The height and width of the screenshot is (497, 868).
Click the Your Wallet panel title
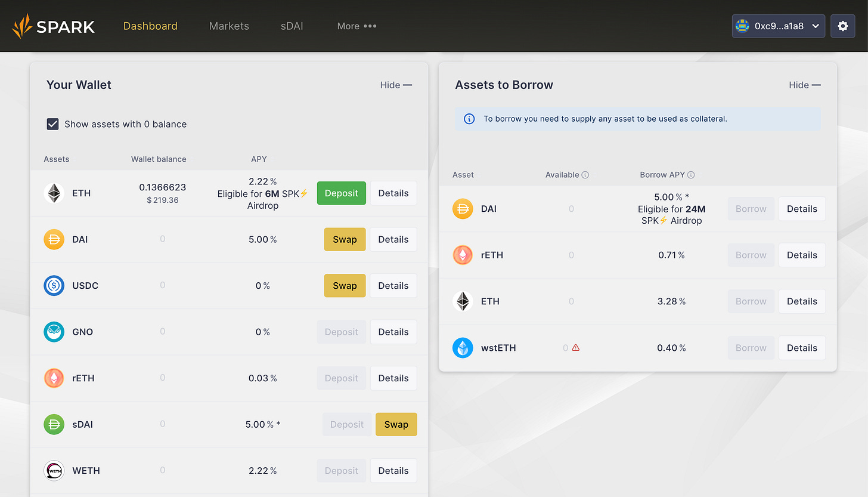coord(79,85)
